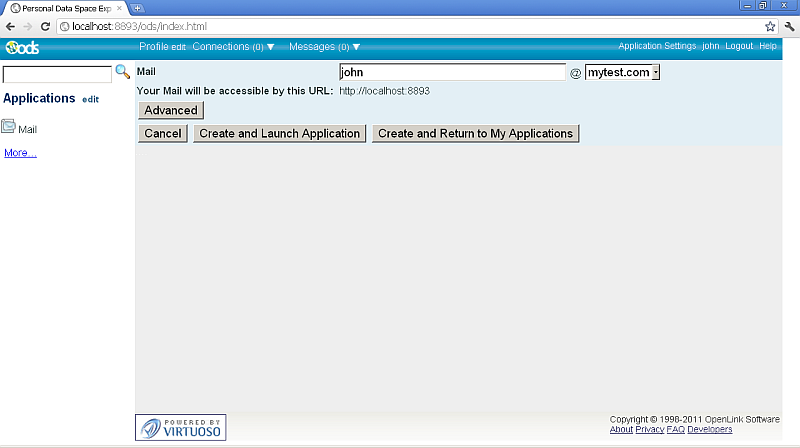Screen dimensions: 800x448
Task: Open a new browser tab
Action: tap(137, 8)
